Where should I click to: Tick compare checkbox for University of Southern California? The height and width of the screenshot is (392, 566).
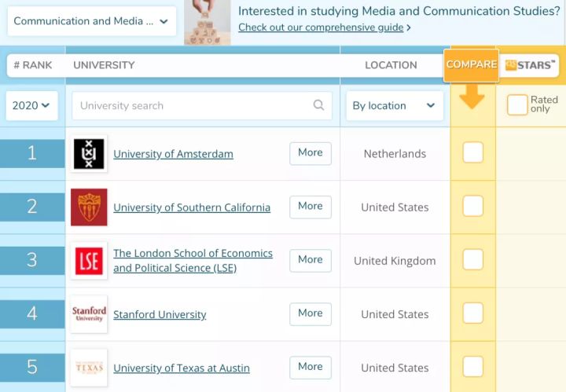point(473,207)
